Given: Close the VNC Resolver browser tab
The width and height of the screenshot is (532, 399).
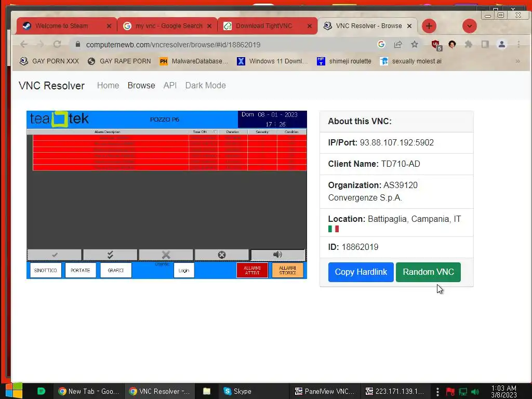Looking at the screenshot, I should (x=409, y=26).
